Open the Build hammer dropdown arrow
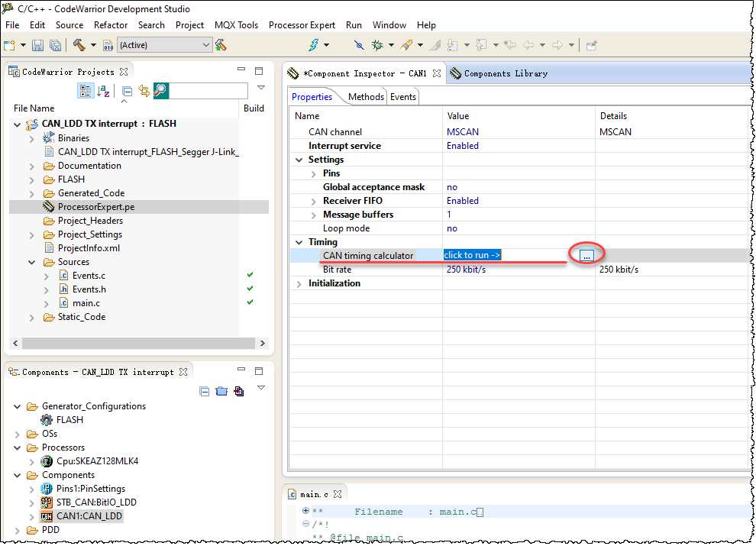756x546 pixels. click(93, 45)
